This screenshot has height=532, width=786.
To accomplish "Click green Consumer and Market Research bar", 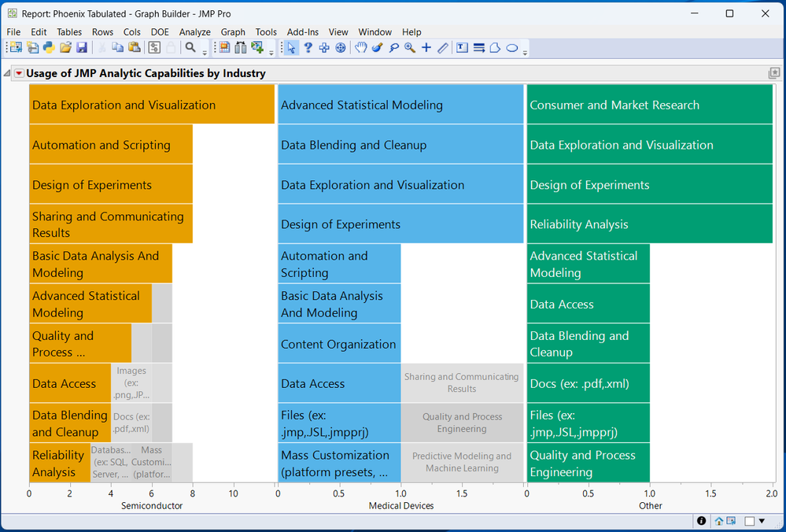I will (650, 105).
